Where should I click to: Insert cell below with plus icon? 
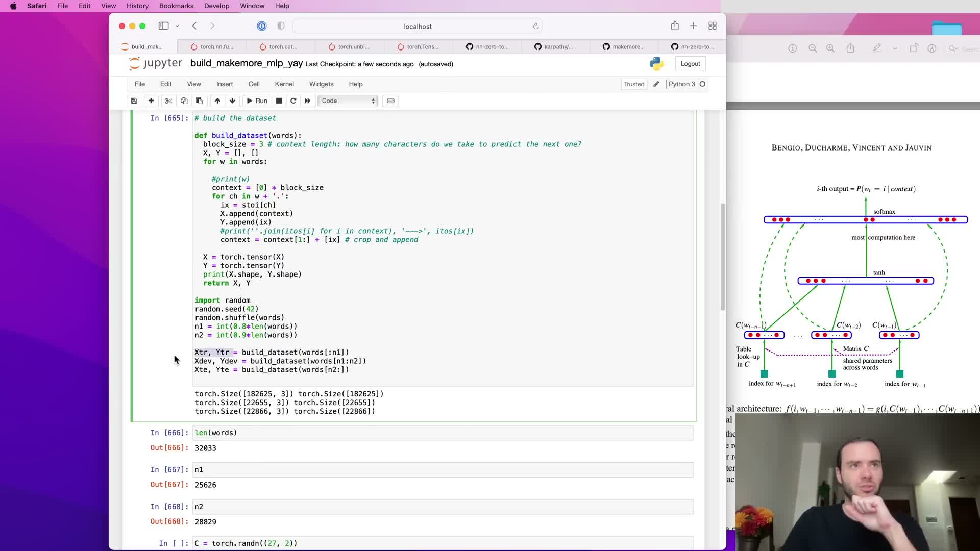[x=151, y=101]
